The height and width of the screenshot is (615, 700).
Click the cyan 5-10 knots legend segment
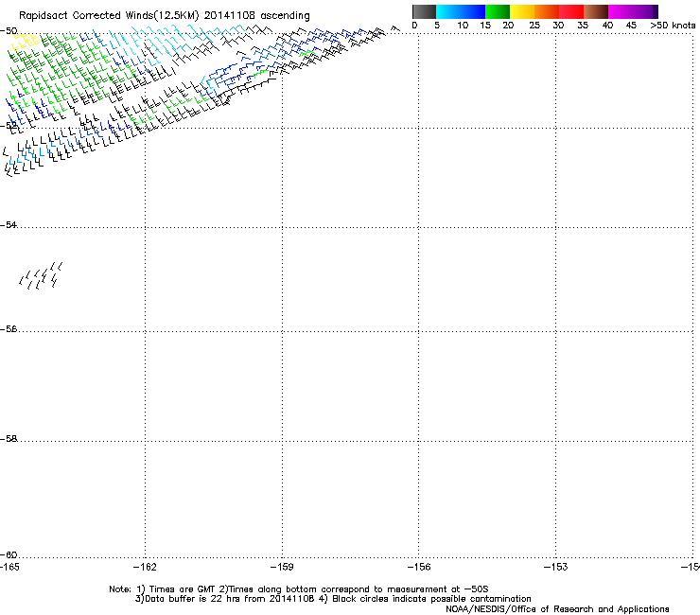(x=448, y=11)
